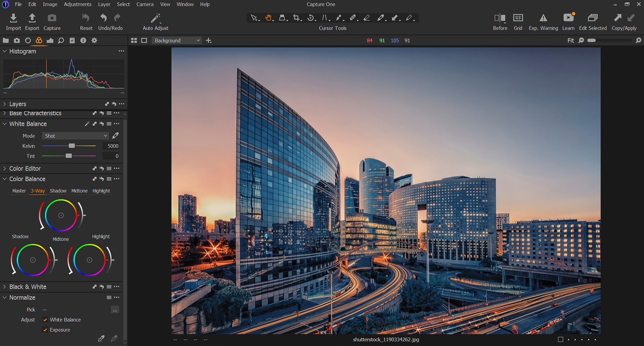The width and height of the screenshot is (644, 346).
Task: Open the Exposure tool tab
Action: [50, 40]
